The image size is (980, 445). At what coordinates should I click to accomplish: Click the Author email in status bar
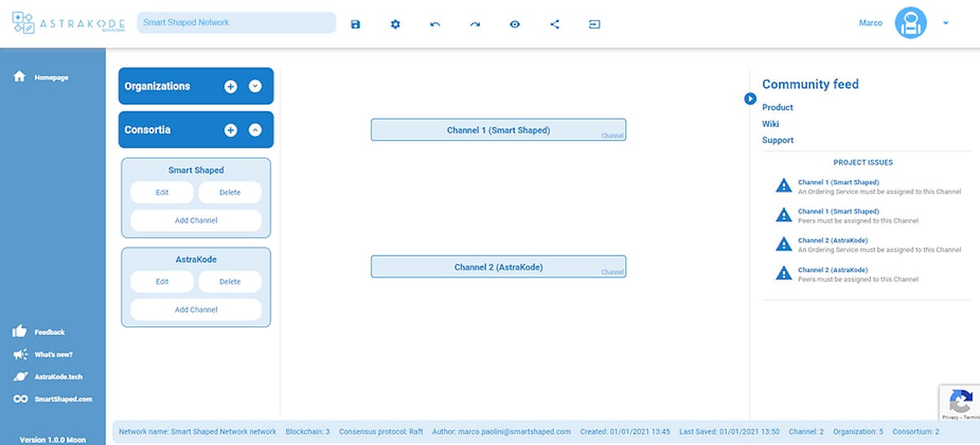tap(501, 432)
